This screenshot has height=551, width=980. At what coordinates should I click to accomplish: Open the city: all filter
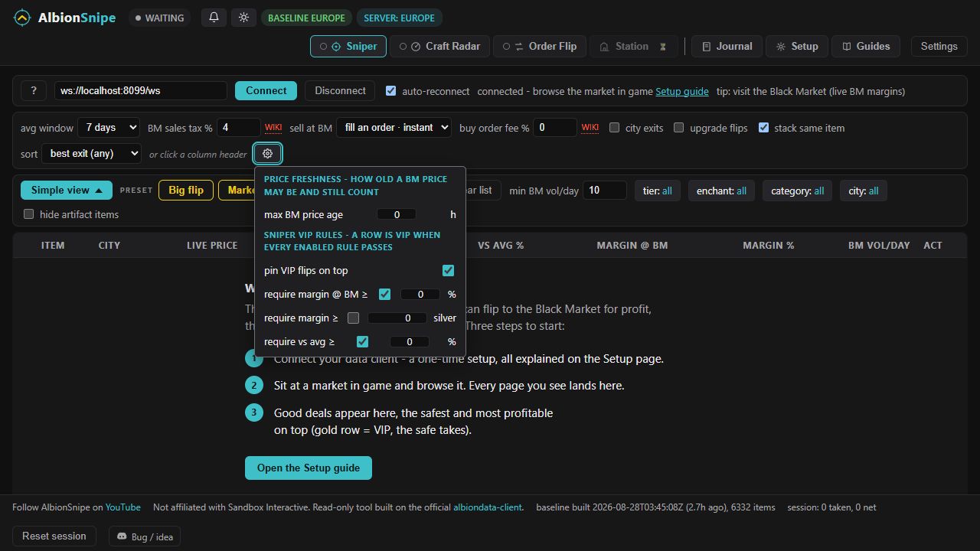pos(863,191)
